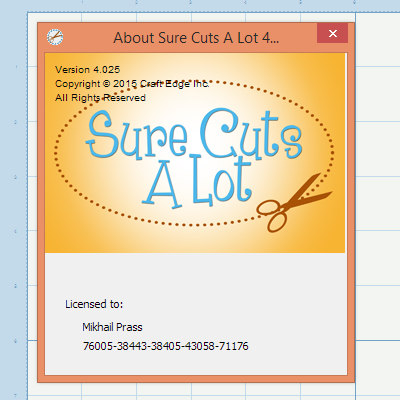Click the scissors app icon in title bar
400x400 pixels.
[55, 37]
